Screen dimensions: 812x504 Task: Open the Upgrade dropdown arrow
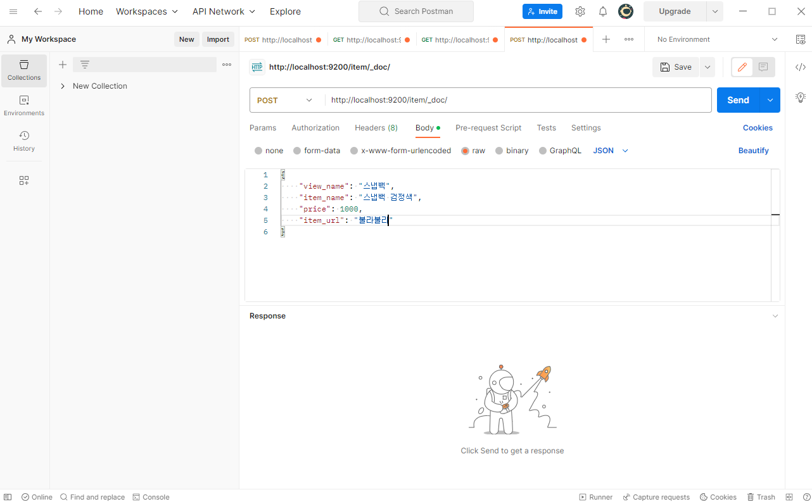point(715,11)
